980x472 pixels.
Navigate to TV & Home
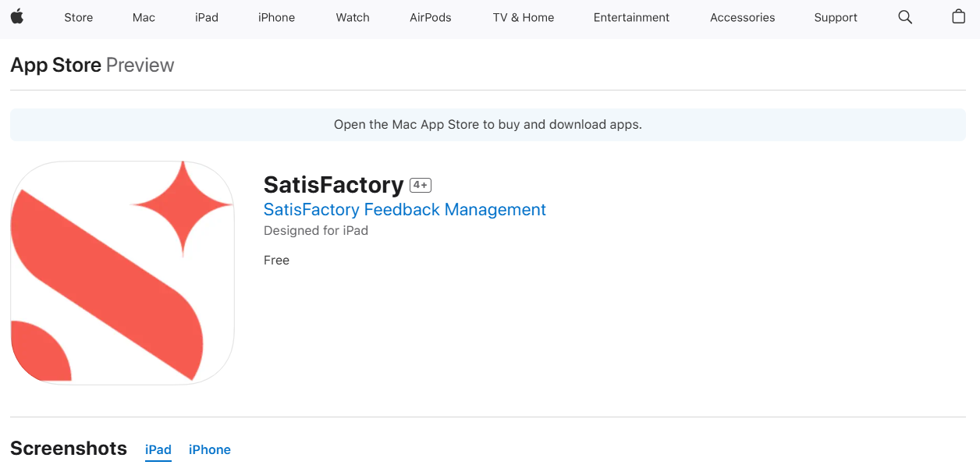524,17
